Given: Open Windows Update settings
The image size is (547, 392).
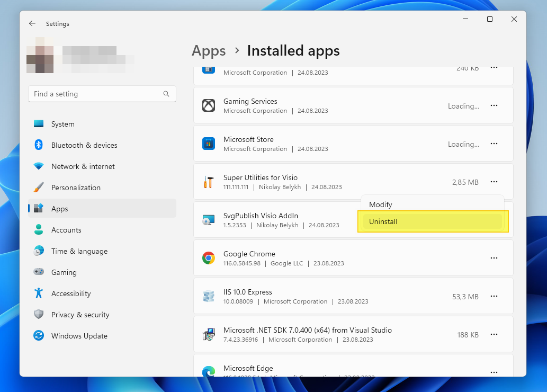Looking at the screenshot, I should point(102,336).
